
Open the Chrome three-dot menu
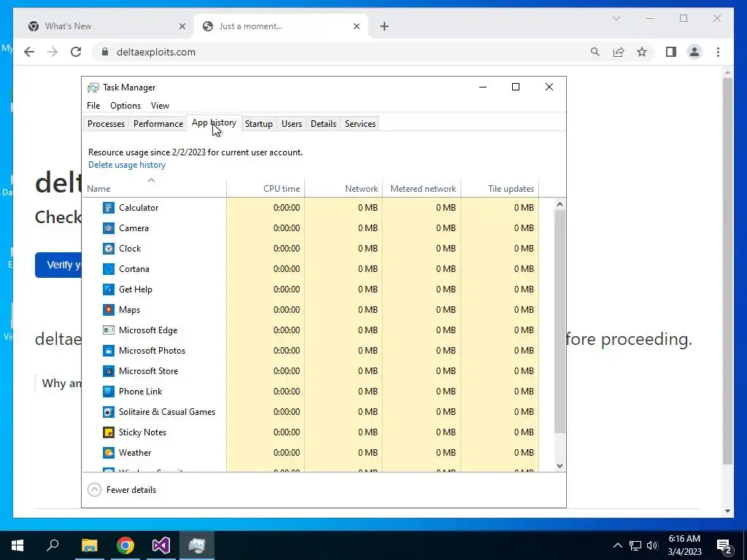pos(718,52)
